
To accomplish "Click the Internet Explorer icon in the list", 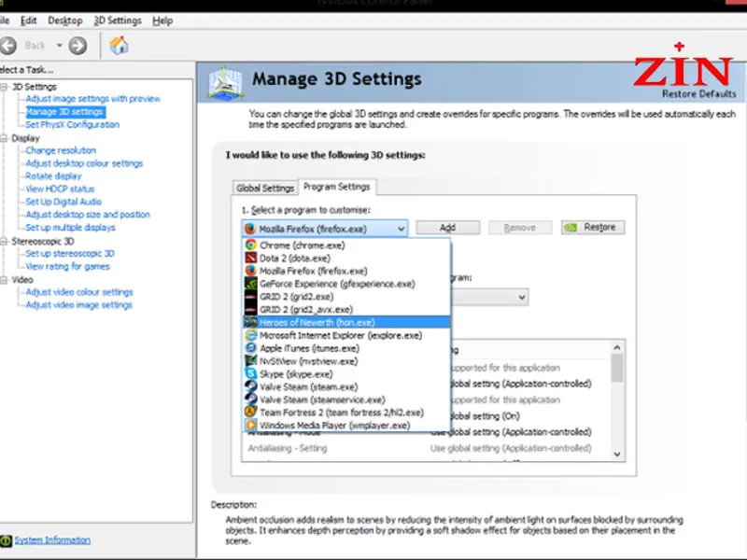I will [250, 335].
